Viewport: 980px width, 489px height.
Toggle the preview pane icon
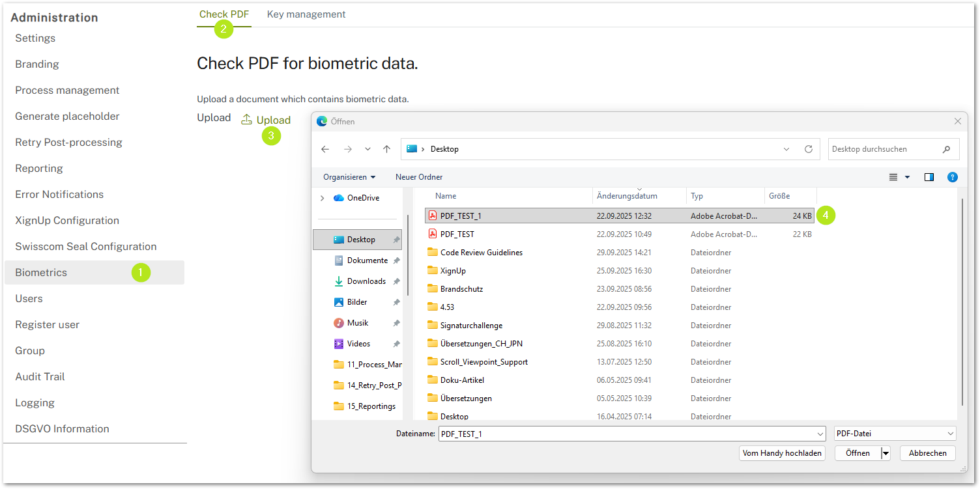coord(929,177)
